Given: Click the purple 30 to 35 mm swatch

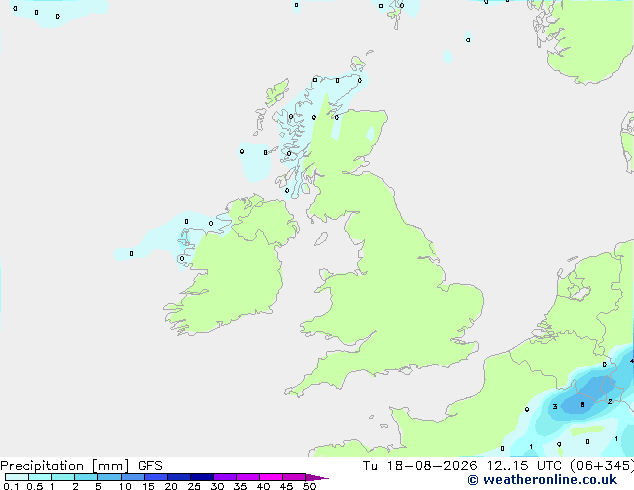Looking at the screenshot, I should coord(225,477).
